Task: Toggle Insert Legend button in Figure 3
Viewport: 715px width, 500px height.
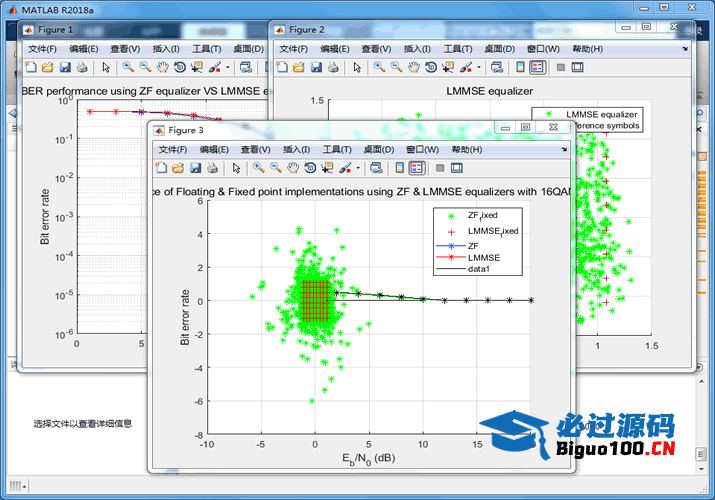Action: click(416, 168)
